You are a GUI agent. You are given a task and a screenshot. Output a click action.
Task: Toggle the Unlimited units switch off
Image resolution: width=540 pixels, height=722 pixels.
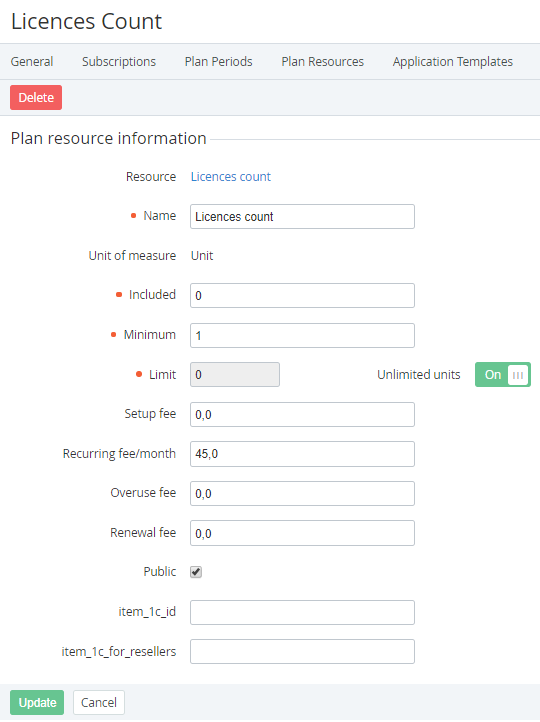click(x=503, y=374)
